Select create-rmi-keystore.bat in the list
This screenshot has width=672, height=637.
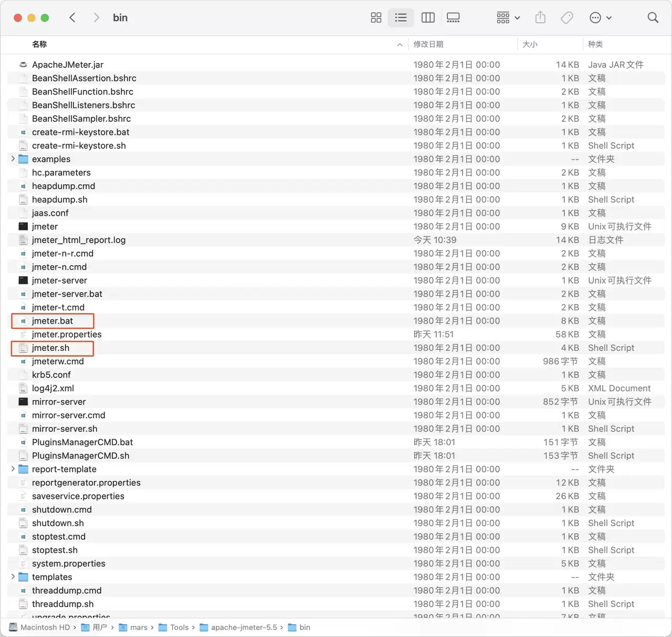pos(80,132)
